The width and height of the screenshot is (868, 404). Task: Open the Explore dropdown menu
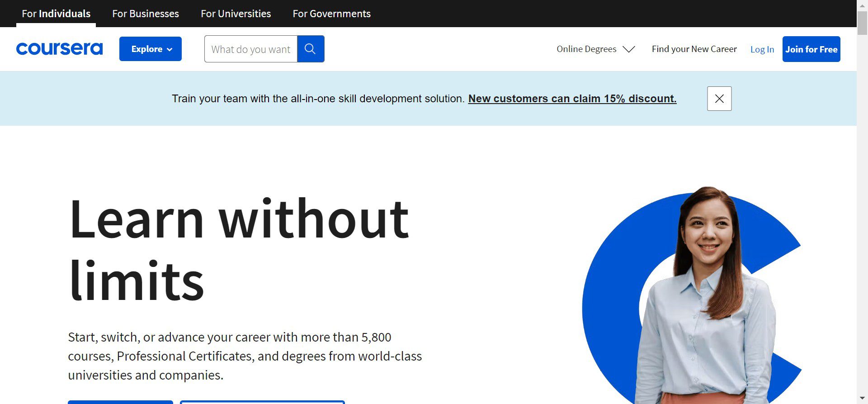pos(151,49)
